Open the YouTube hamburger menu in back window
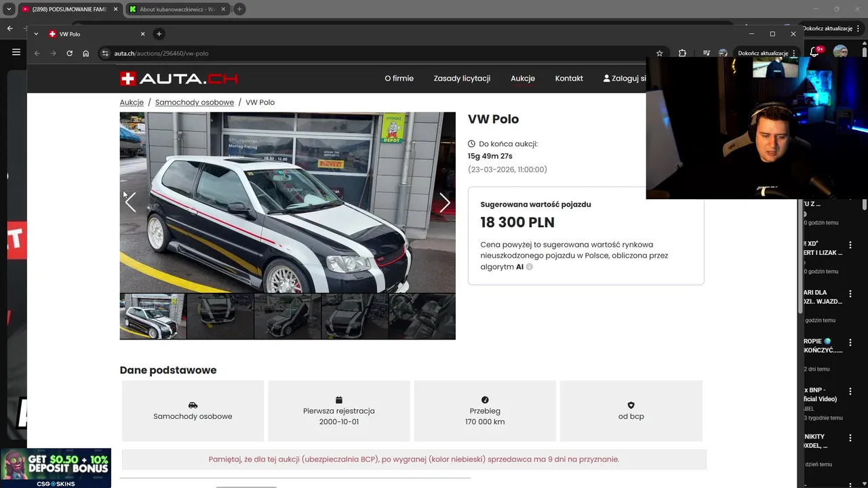Screen dimensions: 868x488 (16, 52)
